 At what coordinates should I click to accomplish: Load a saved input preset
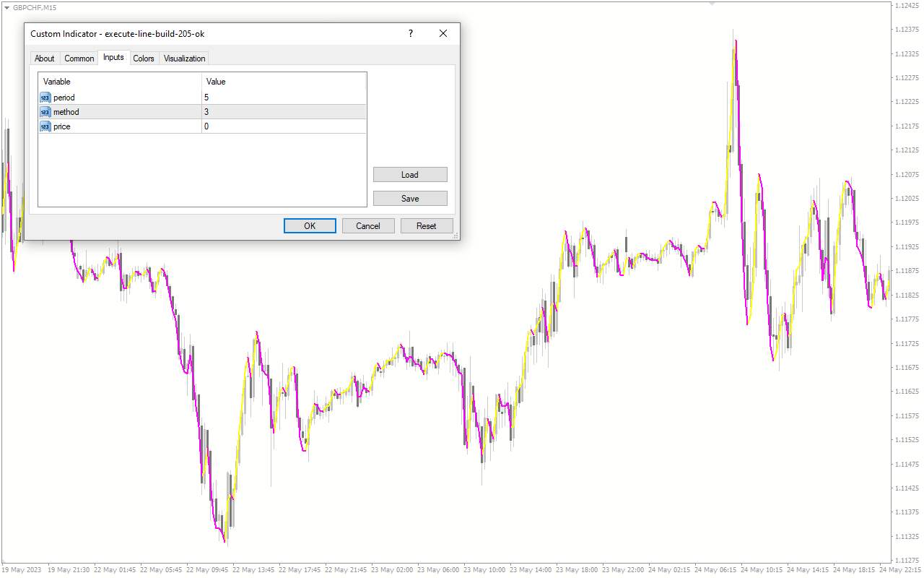pyautogui.click(x=410, y=175)
